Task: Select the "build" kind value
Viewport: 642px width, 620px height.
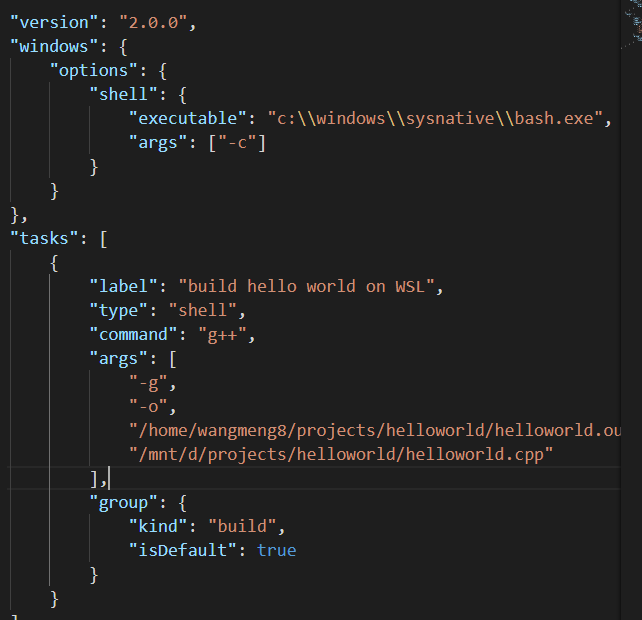Action: [242, 527]
